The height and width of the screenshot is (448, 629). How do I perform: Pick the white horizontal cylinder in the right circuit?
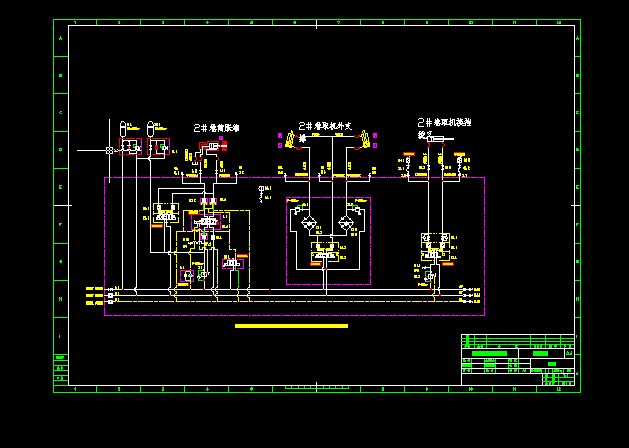(439, 139)
